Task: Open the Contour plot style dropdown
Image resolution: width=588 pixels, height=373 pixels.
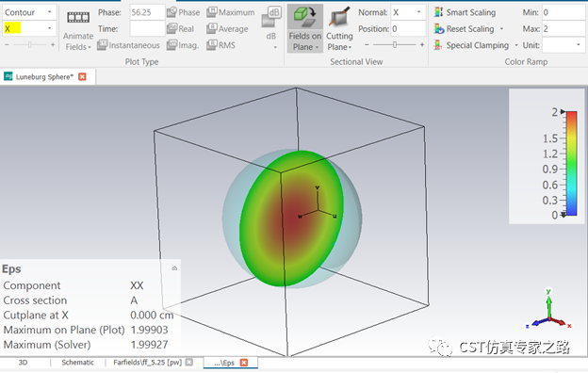Action: point(29,12)
